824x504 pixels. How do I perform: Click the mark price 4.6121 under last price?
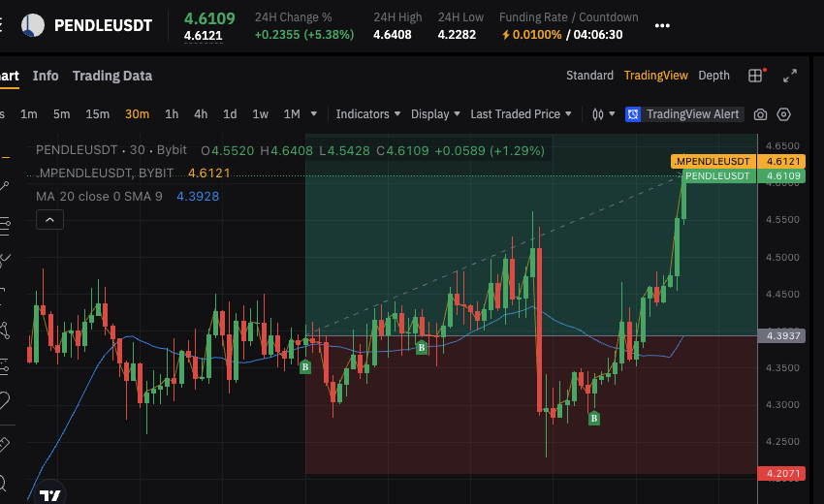204,36
